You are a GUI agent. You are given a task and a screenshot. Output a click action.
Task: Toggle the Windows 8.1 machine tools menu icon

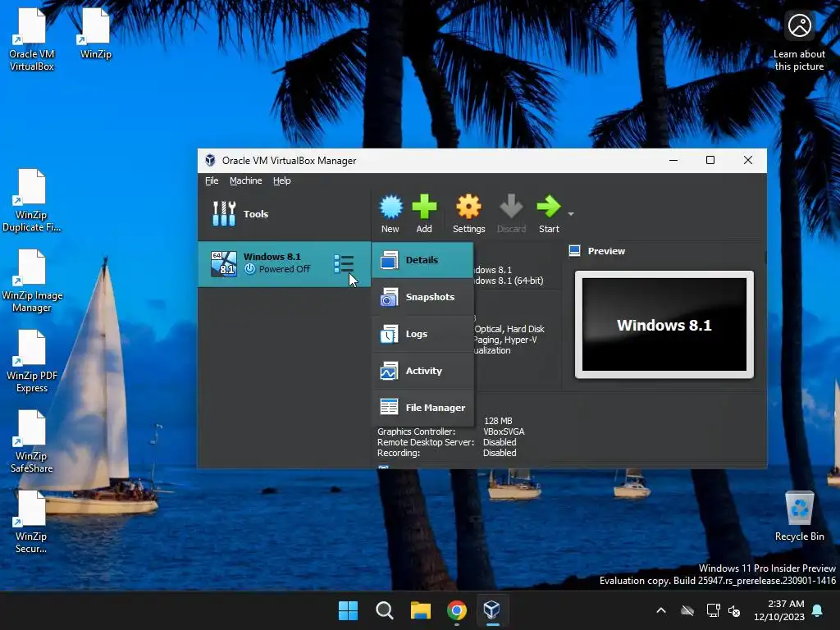click(344, 263)
